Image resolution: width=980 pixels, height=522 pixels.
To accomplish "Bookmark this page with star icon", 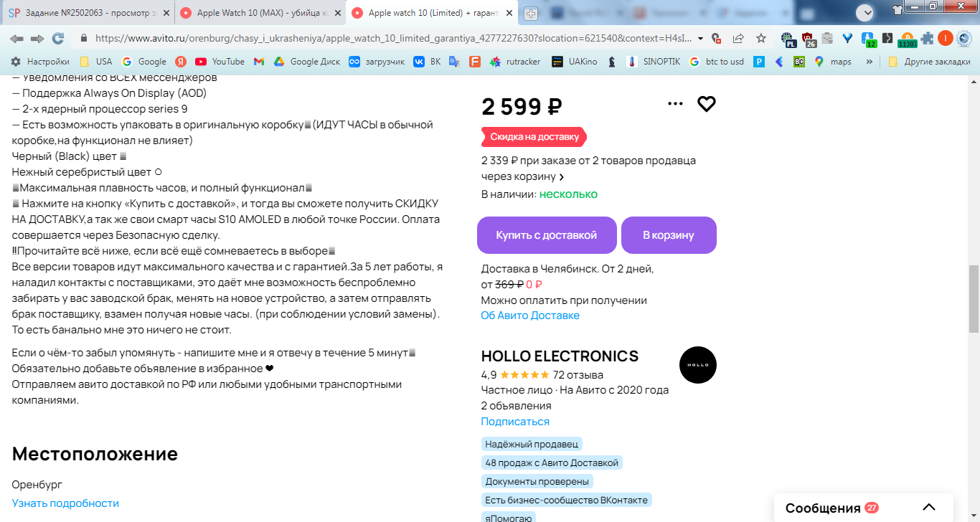I will (x=761, y=39).
